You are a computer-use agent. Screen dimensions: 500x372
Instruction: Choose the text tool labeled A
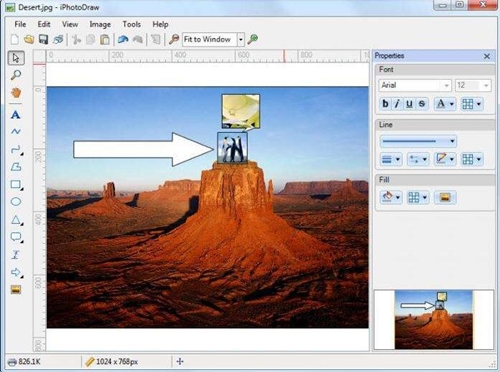click(x=15, y=115)
